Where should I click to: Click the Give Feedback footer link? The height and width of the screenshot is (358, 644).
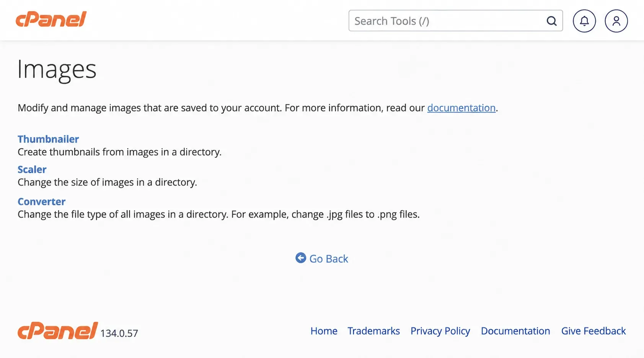[593, 331]
